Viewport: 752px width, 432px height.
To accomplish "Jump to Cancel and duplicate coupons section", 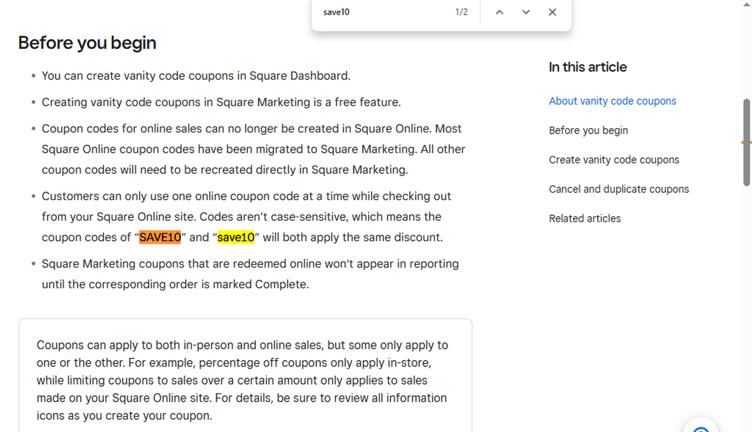I will coord(619,189).
